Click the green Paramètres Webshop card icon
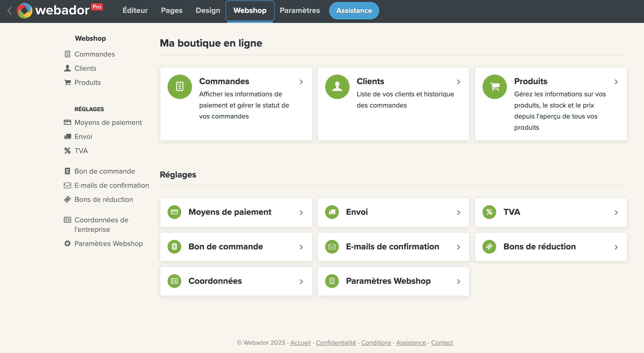 (332, 281)
